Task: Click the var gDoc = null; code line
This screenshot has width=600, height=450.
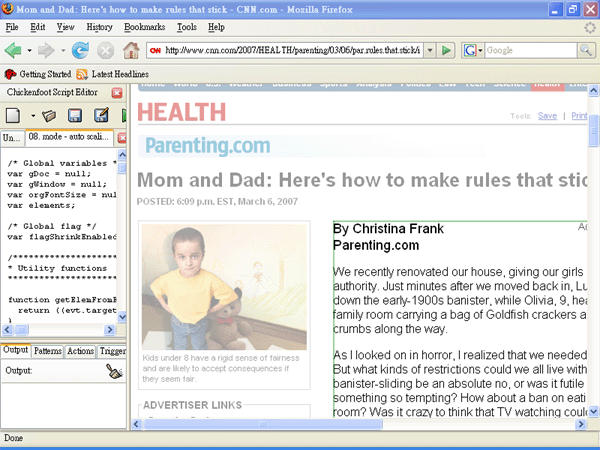Action: (49, 174)
